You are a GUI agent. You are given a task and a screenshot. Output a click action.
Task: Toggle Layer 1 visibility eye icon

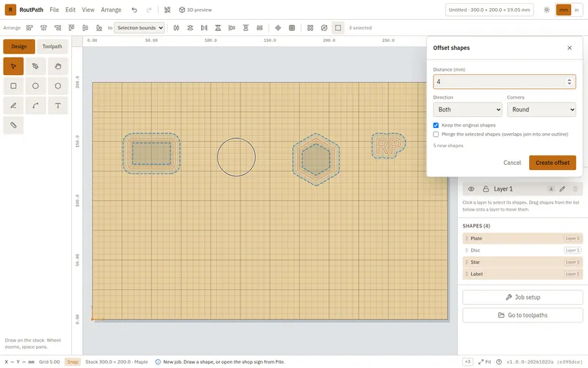pos(471,189)
